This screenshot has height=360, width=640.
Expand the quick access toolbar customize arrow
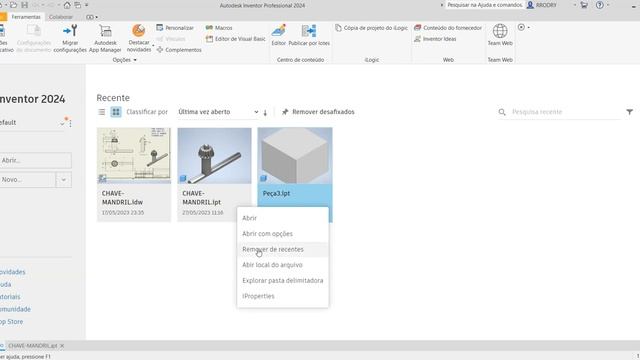click(87, 5)
